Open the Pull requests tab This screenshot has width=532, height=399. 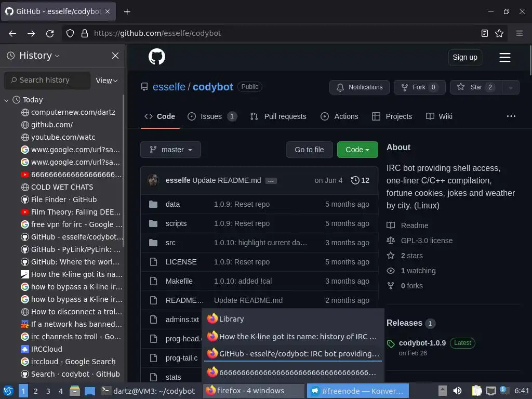278,116
